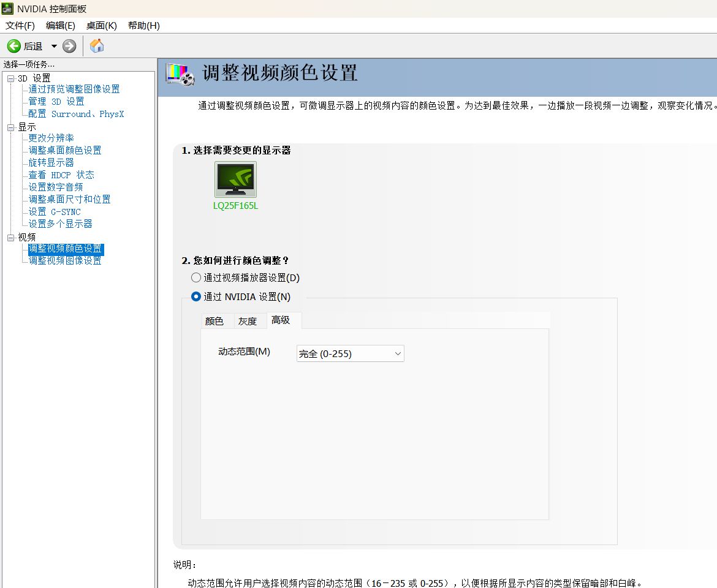Select the LQ25F165L monitor thumbnail
This screenshot has height=588, width=717.
[x=235, y=179]
